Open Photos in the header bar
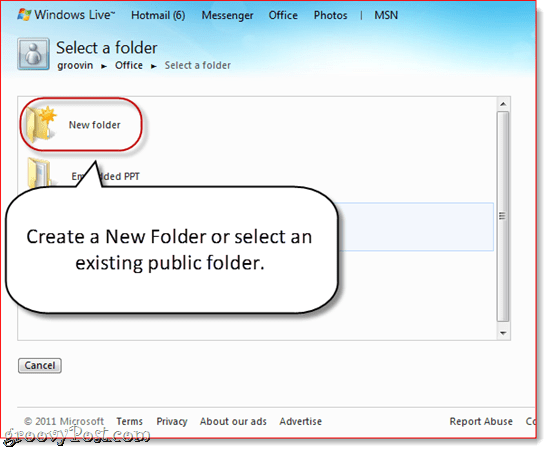Viewport: 550px width, 452px height. [330, 15]
